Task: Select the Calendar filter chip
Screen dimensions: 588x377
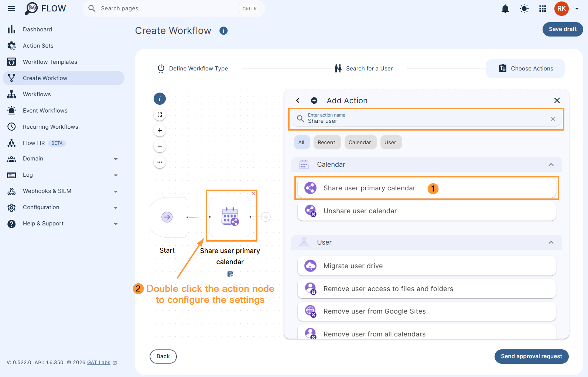Action: pos(360,142)
